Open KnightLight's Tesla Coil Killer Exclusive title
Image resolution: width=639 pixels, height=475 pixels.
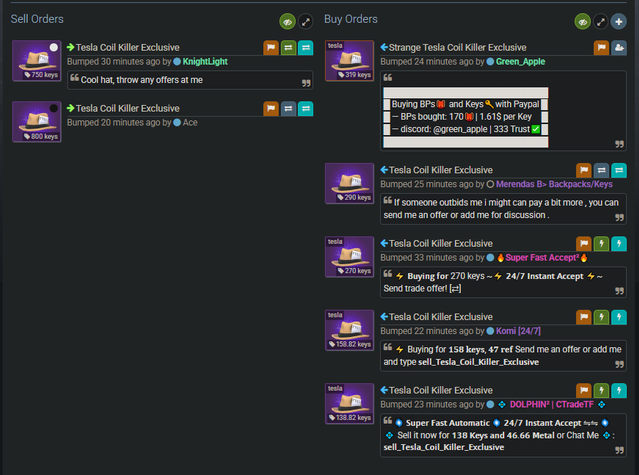[x=128, y=48]
